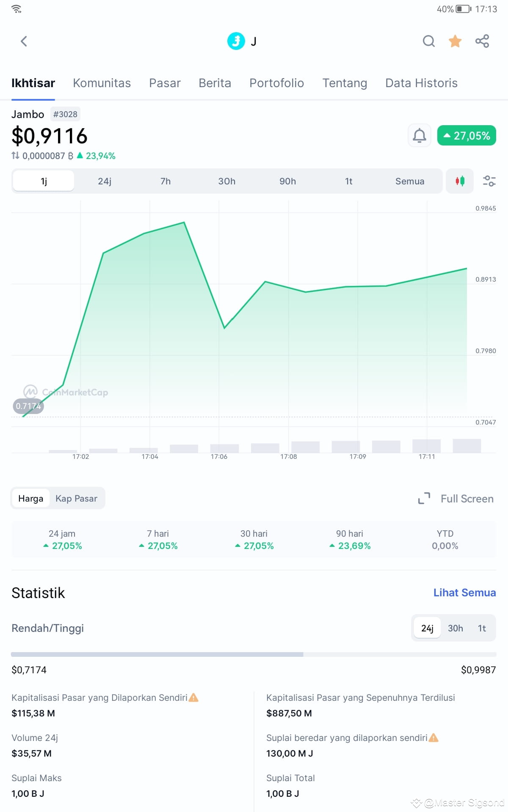
Task: Switch to Komunitas tab
Action: tap(102, 83)
